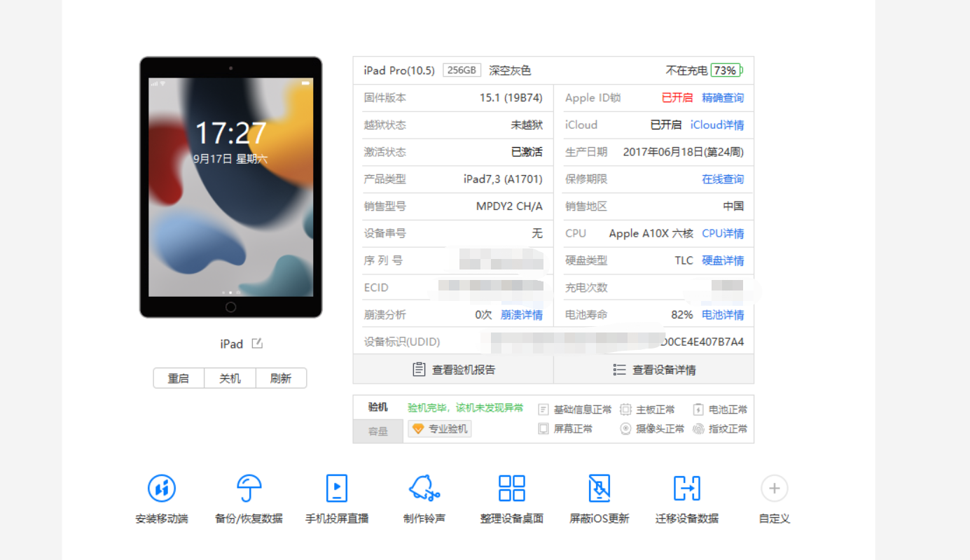Click the TLC disk type value
Viewport: 970px width, 560px height.
[684, 260]
